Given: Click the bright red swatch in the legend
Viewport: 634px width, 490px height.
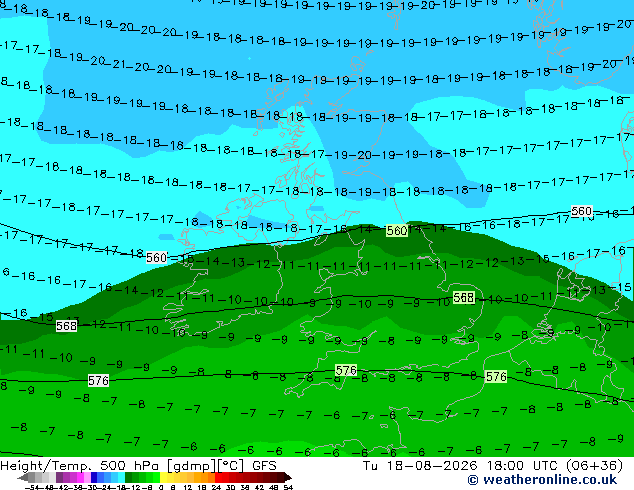Looking at the screenshot, I should pyautogui.click(x=219, y=478).
